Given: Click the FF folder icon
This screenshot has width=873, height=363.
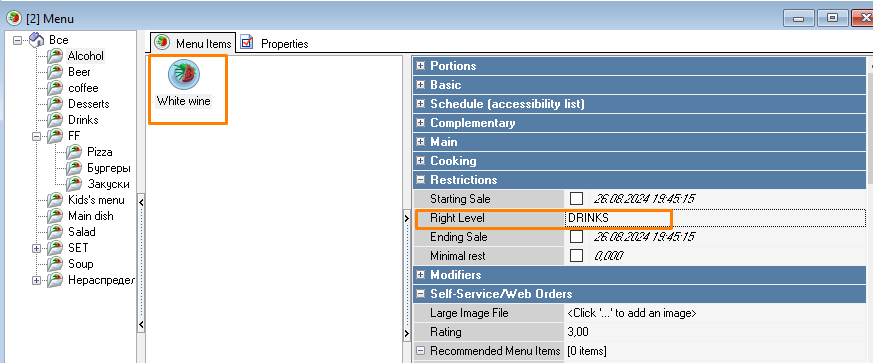Looking at the screenshot, I should coord(55,136).
